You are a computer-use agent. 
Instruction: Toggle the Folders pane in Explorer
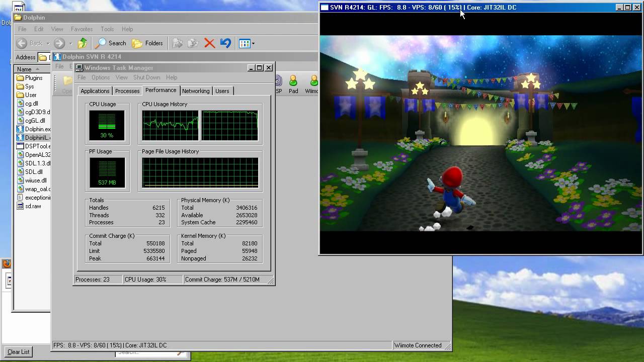pos(147,43)
